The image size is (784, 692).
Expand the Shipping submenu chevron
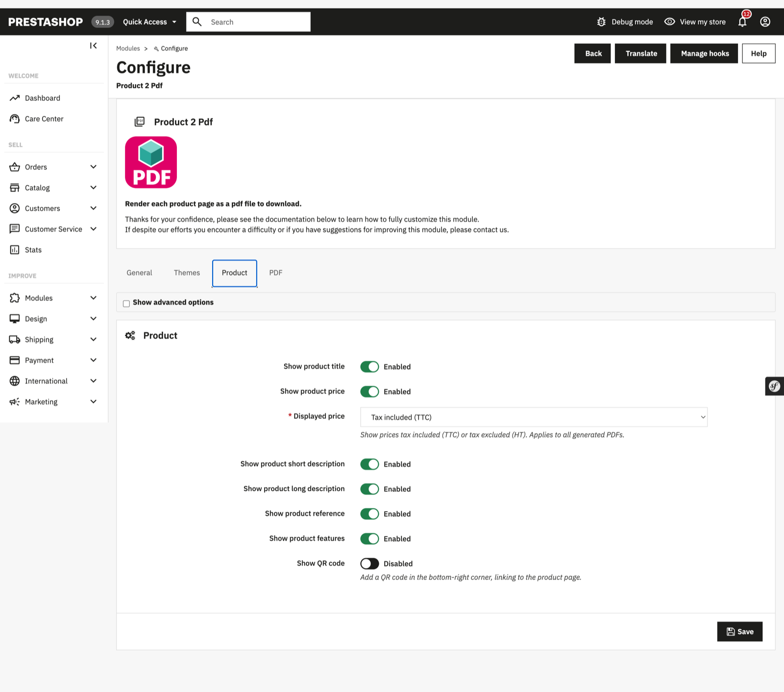[x=94, y=340]
